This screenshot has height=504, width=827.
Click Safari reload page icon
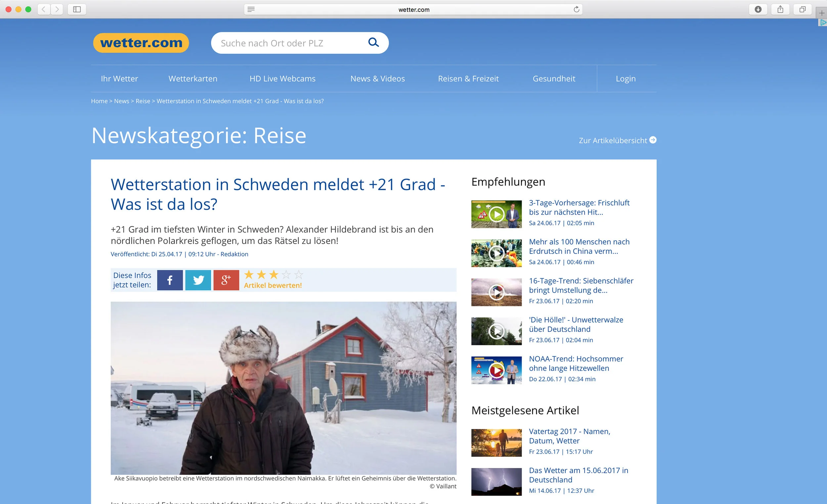coord(576,9)
